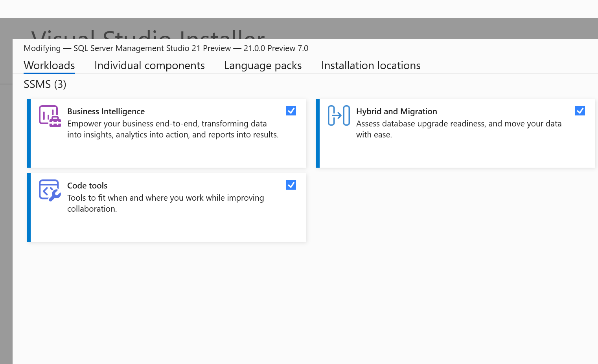Switch to the Individual components tab

[x=149, y=65]
